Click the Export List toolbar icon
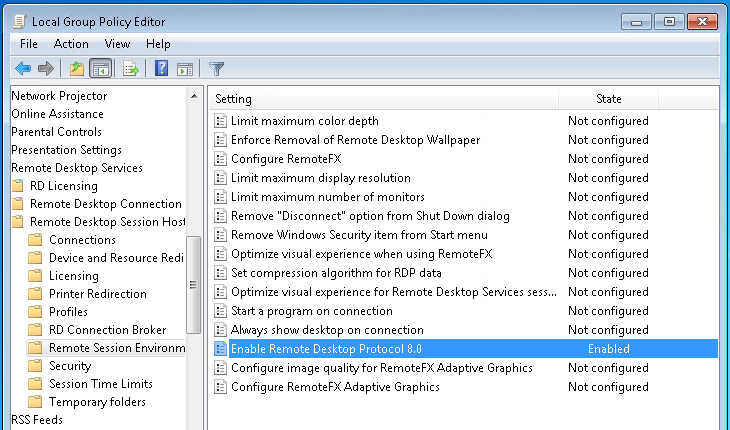 click(x=131, y=69)
